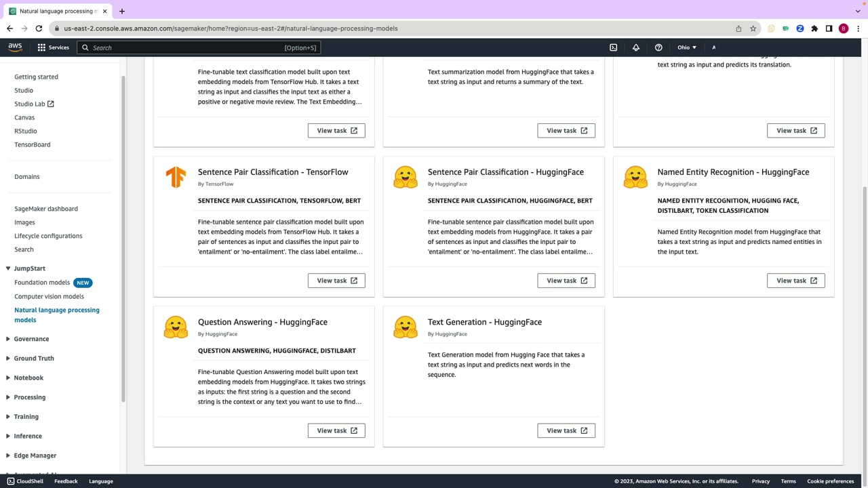Open the Ohio region dropdown
Image resolution: width=868 pixels, height=488 pixels.
click(687, 47)
